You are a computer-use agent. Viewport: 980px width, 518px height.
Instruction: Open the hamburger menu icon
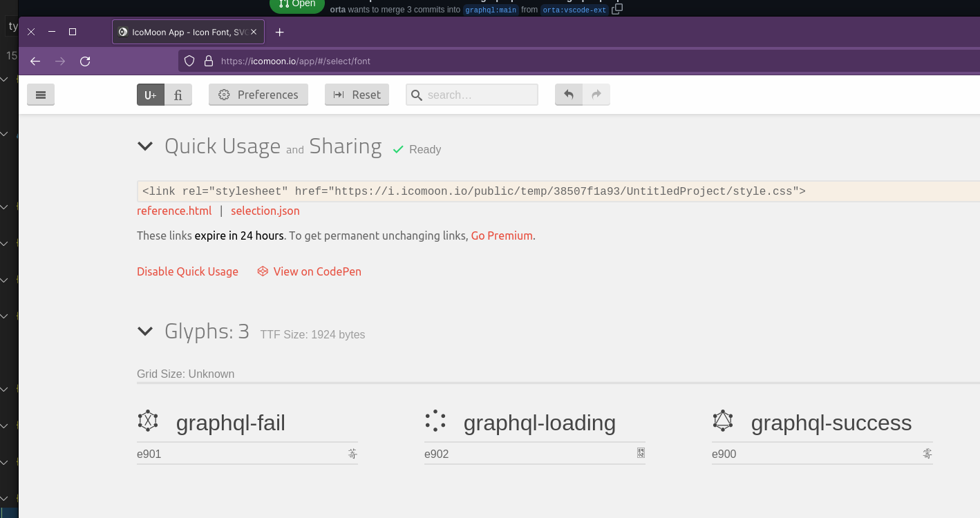point(40,95)
